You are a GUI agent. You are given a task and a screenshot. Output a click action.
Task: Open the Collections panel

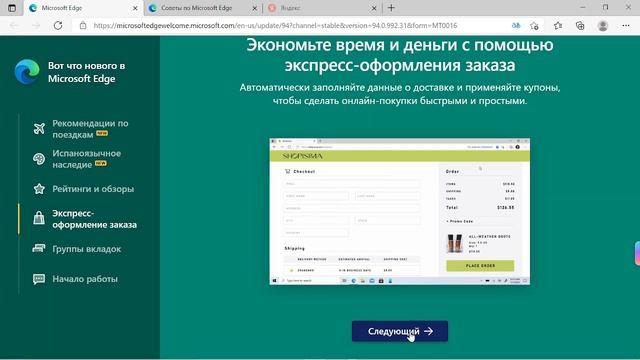580,25
